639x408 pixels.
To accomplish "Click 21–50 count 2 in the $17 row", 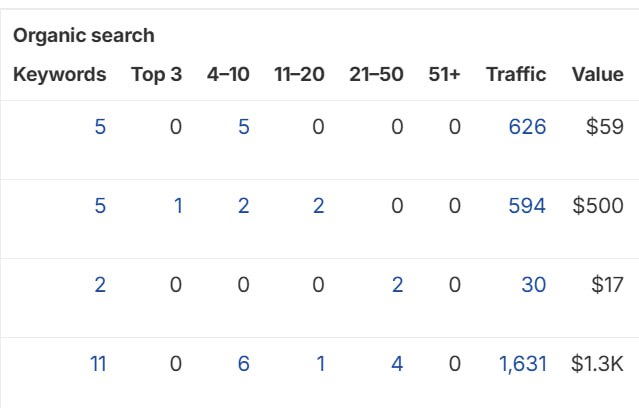I will click(397, 285).
